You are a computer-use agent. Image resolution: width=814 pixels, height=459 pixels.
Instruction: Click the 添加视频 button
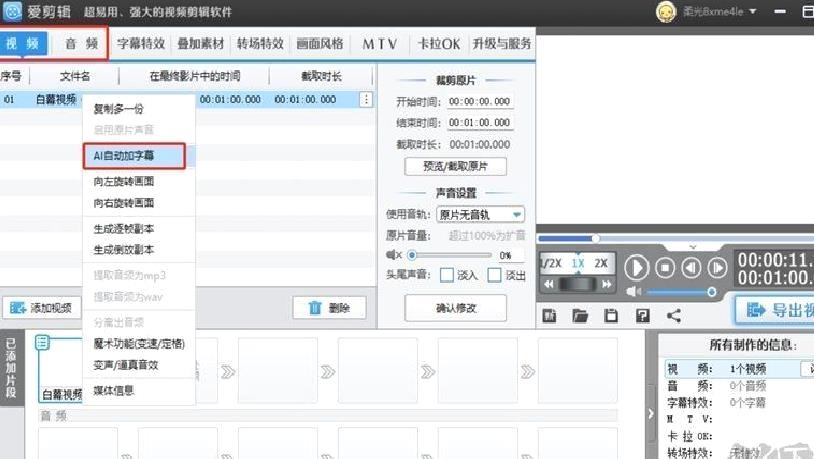coord(42,308)
